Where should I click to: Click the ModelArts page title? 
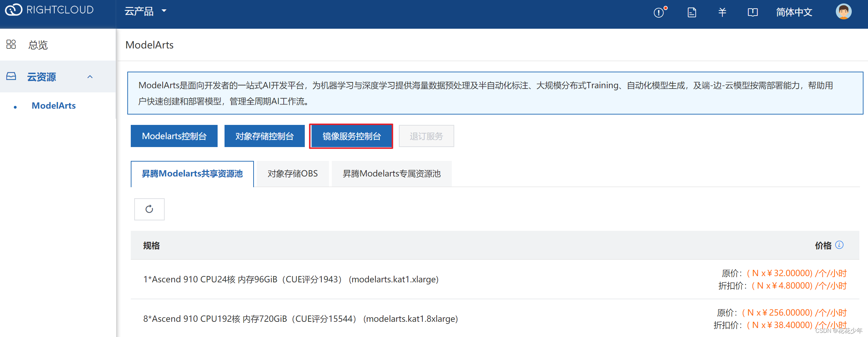click(x=149, y=45)
